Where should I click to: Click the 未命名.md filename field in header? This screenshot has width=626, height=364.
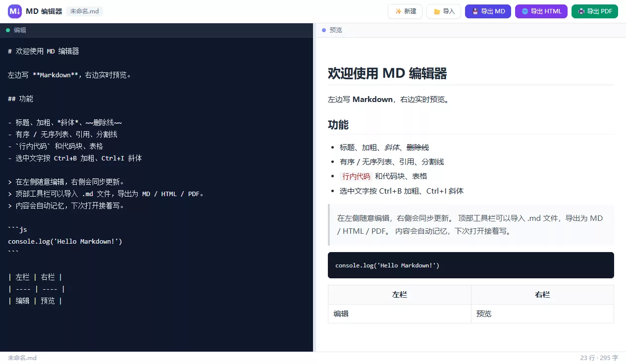pos(85,11)
